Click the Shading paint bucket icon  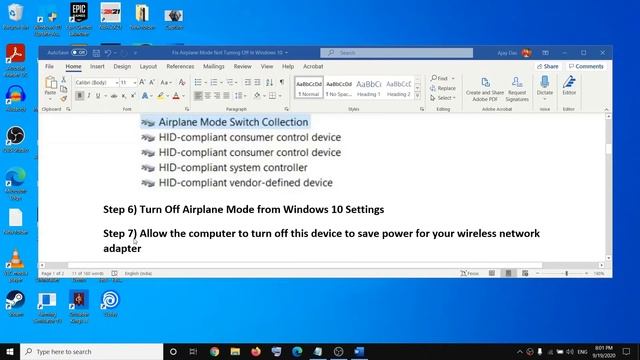point(257,96)
